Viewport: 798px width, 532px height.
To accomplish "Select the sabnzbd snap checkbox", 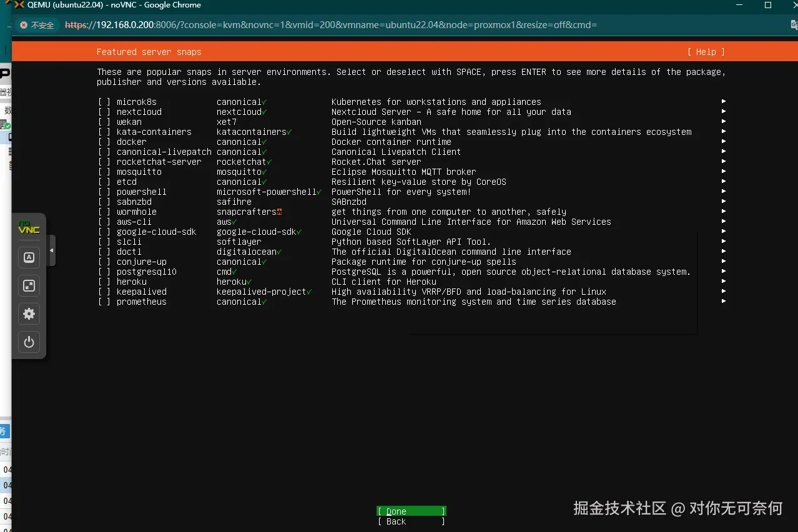I will pyautogui.click(x=104, y=202).
